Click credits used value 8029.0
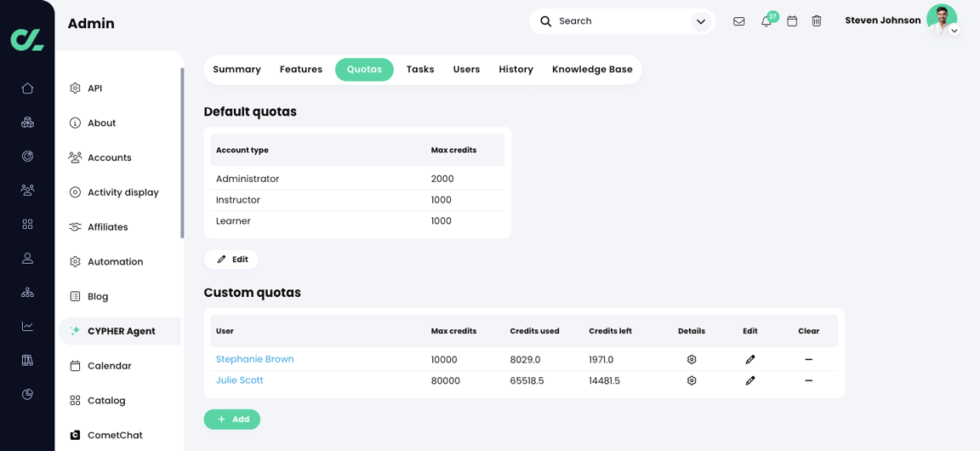 point(524,360)
